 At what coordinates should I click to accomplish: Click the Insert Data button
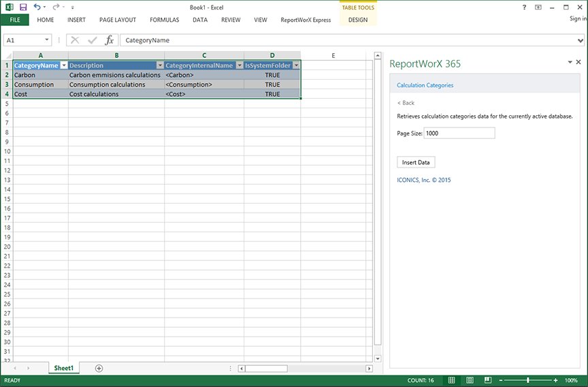coord(416,162)
